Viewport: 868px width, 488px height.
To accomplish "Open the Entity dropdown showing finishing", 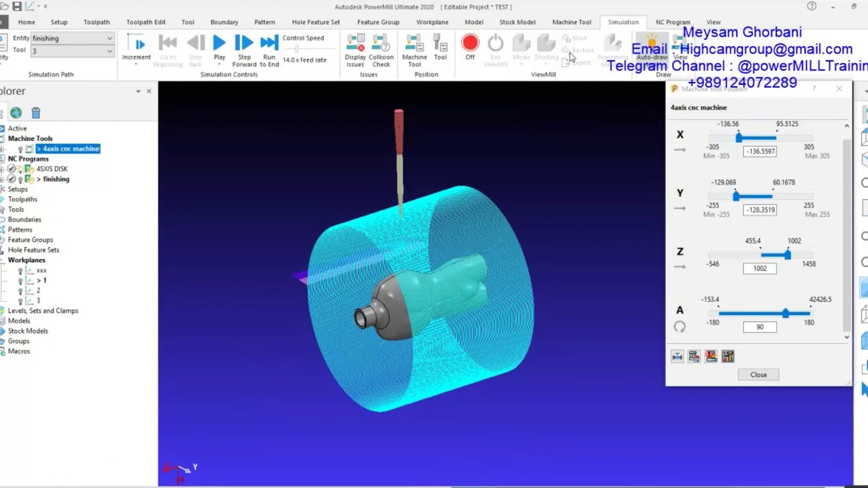I will (x=72, y=39).
